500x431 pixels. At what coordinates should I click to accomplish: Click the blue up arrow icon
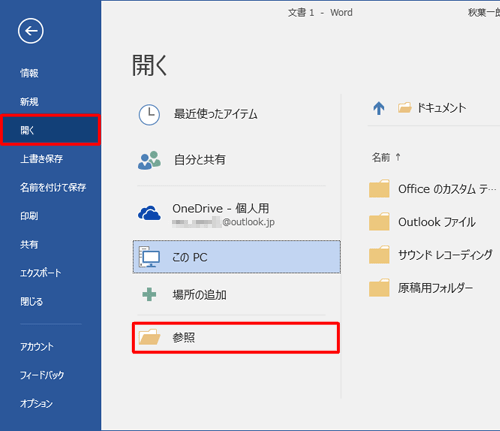[379, 108]
